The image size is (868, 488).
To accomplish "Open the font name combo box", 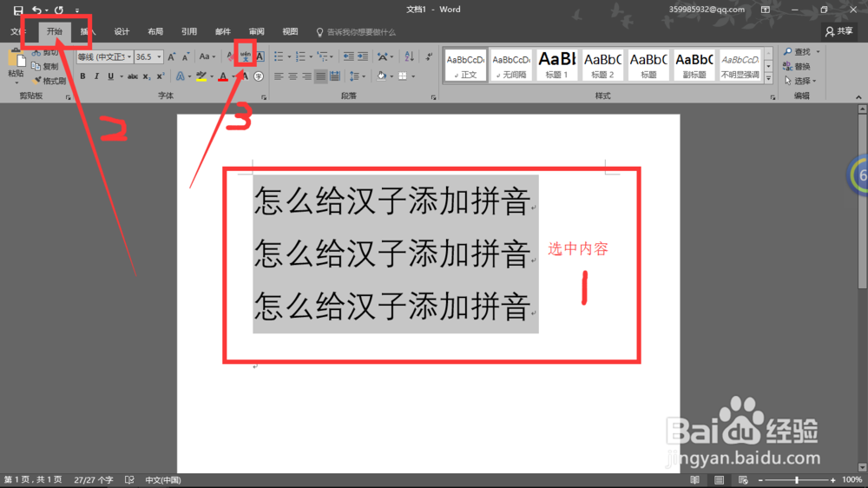I will tap(105, 56).
